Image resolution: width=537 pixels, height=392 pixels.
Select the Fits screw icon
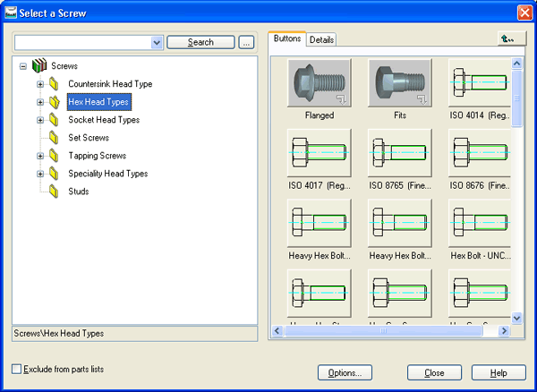[400, 84]
